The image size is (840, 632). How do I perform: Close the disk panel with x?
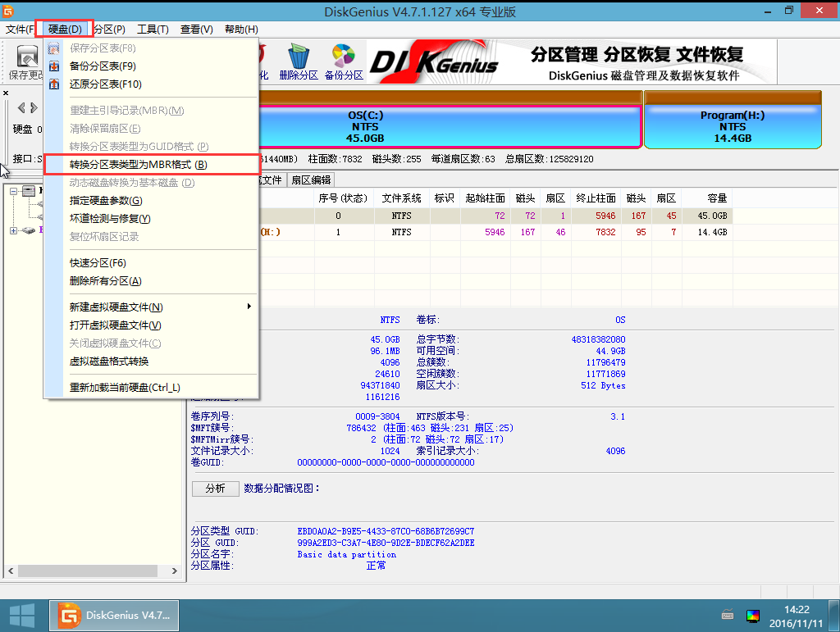(x=6, y=93)
